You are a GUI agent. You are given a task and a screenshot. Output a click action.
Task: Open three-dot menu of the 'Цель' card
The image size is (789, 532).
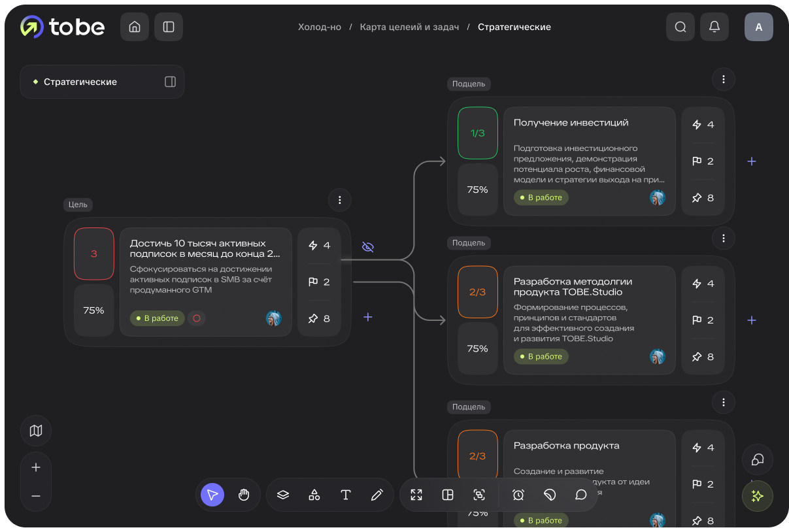[339, 200]
